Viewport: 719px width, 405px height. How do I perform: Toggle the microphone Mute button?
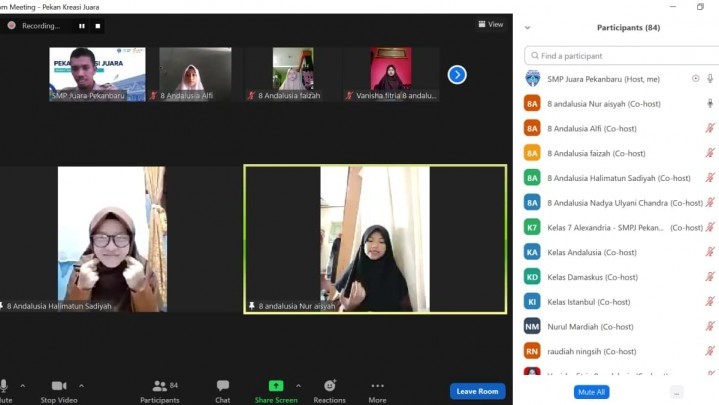[5, 391]
